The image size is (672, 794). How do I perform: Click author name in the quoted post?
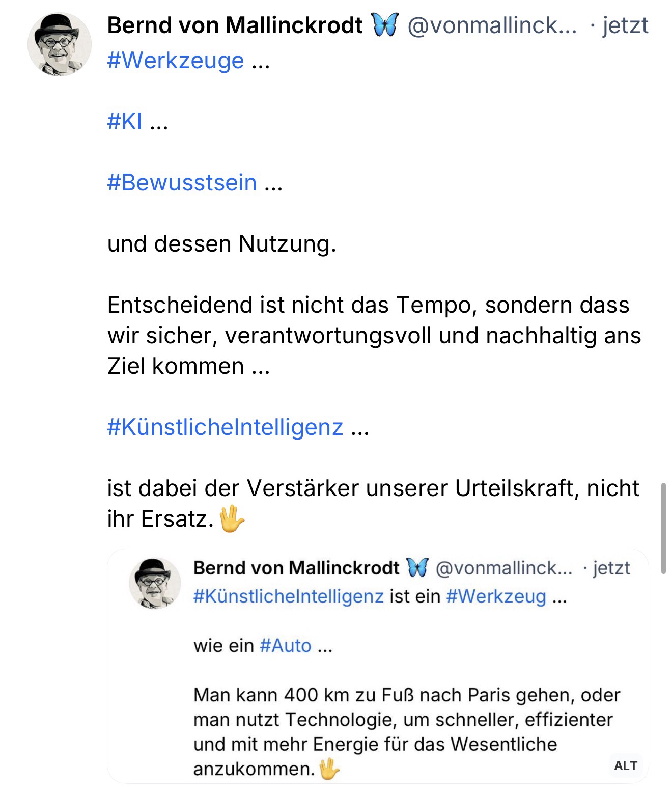296,567
